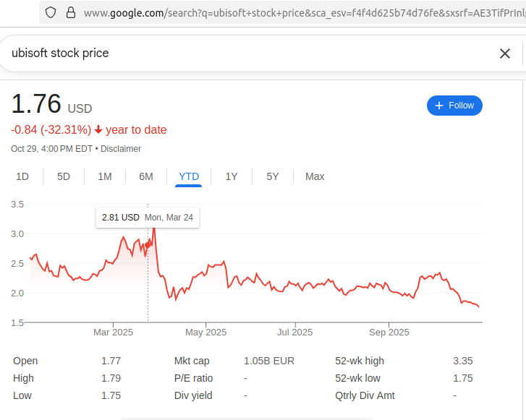
Task: Click the Div yield label
Action: coord(193,396)
